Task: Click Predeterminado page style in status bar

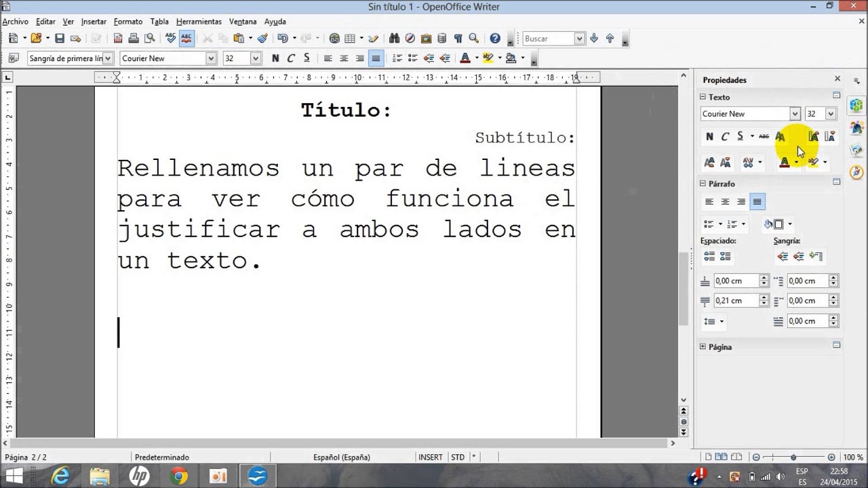Action: (162, 457)
